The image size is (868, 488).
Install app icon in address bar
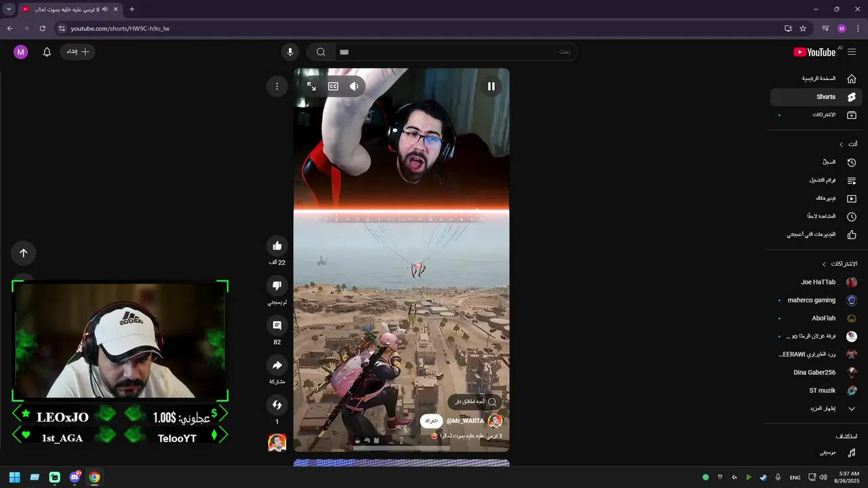[x=788, y=28]
